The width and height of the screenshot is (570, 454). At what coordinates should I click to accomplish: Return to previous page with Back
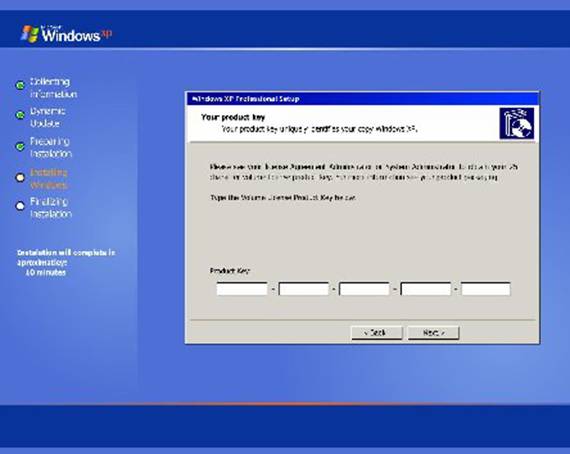(x=377, y=333)
